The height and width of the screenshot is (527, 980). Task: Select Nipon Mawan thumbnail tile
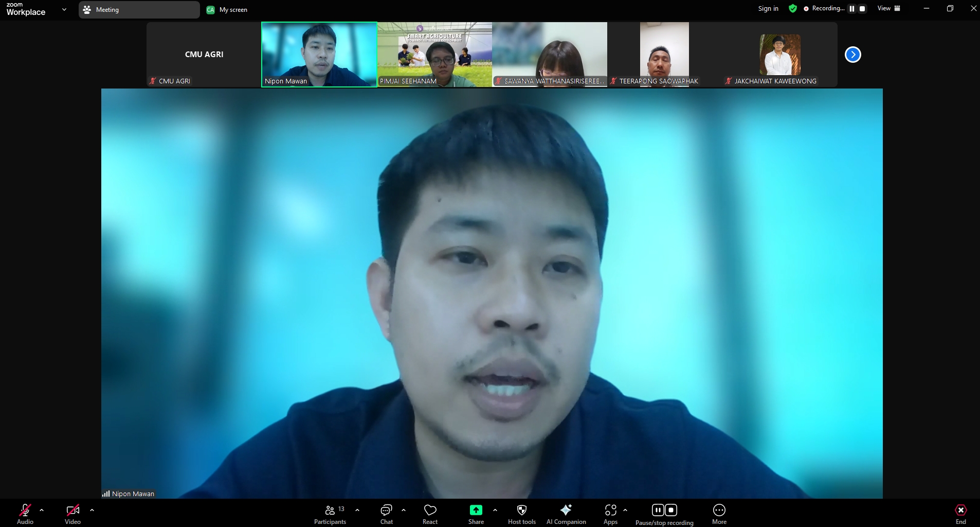point(319,55)
